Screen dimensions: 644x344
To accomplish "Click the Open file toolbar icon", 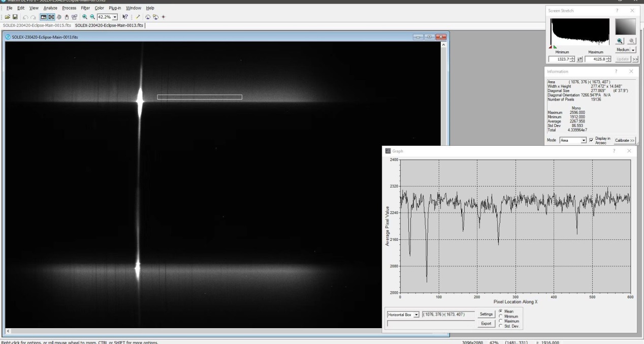I will [x=8, y=17].
